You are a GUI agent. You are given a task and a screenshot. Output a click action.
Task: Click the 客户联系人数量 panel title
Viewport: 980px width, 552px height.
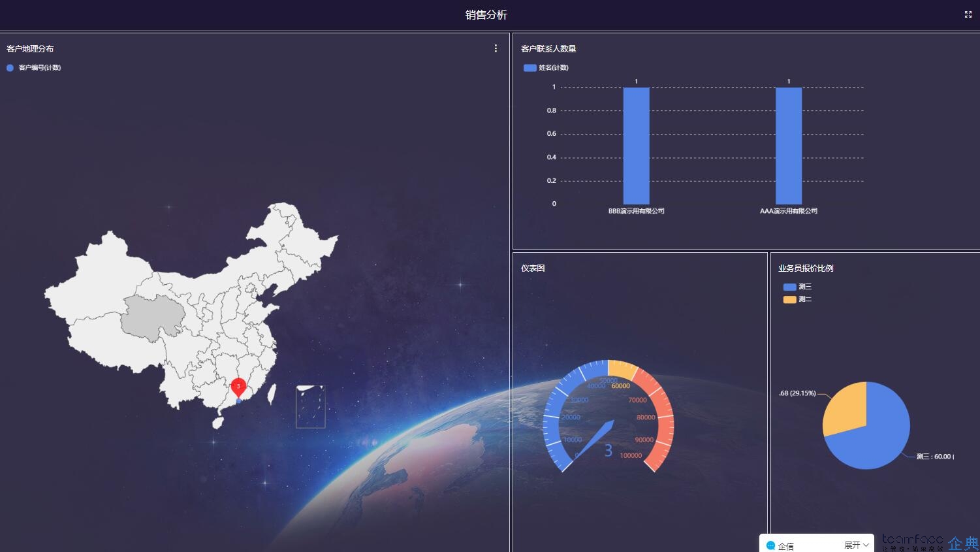548,49
